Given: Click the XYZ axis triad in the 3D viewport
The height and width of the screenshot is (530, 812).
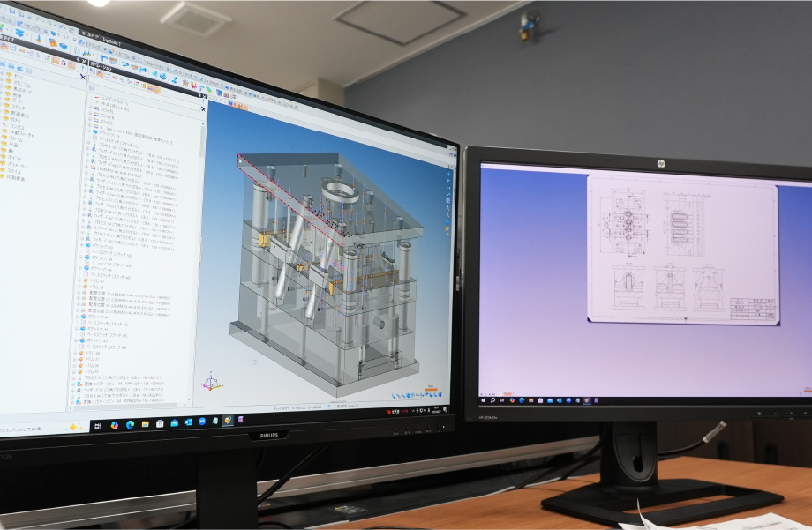Looking at the screenshot, I should coord(210,382).
